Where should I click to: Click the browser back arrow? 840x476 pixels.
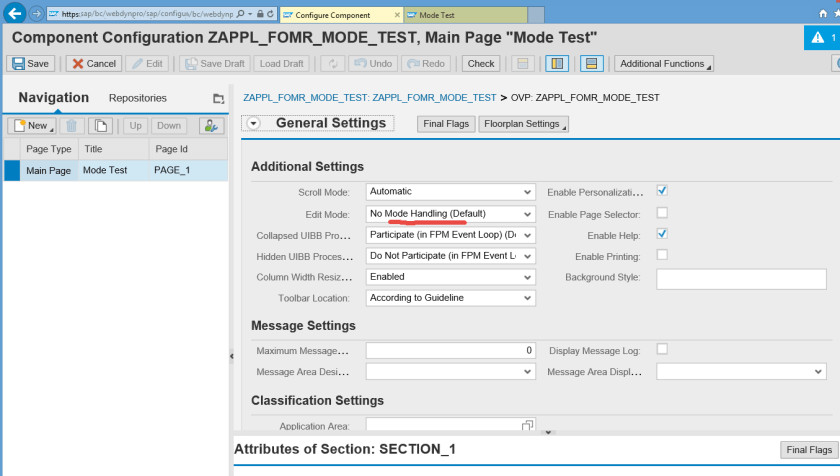click(x=14, y=14)
